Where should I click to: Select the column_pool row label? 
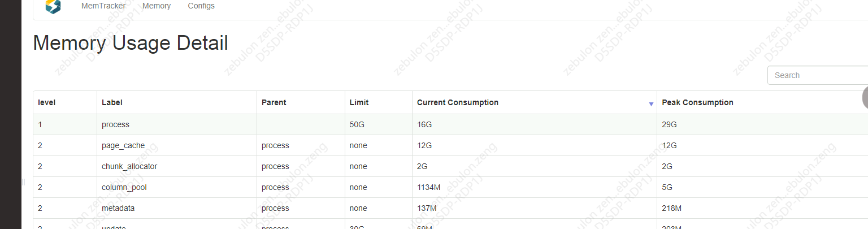124,187
